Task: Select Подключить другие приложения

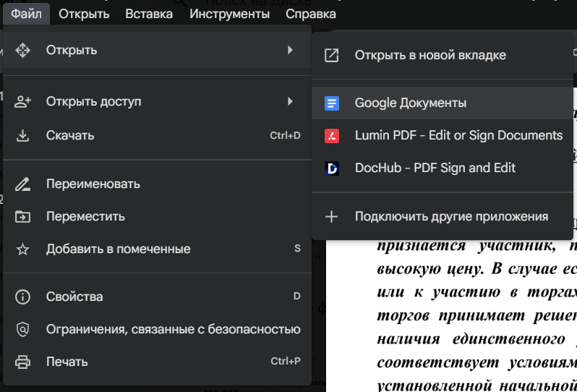Action: [x=443, y=216]
